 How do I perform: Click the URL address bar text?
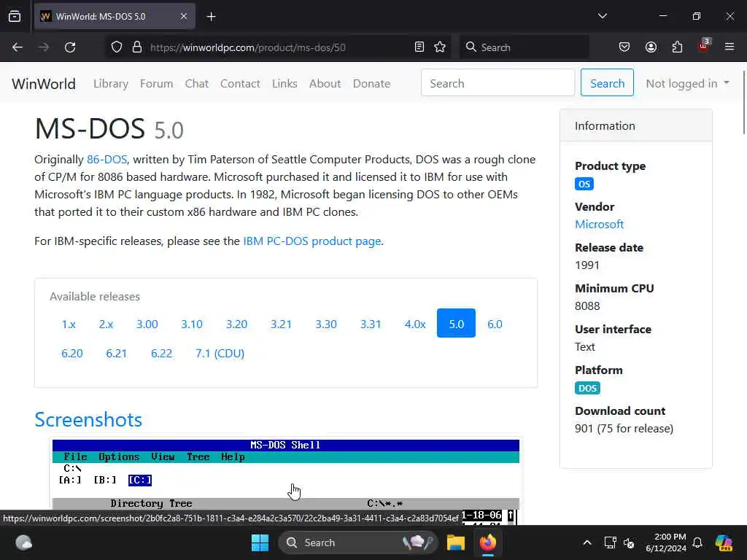[248, 47]
